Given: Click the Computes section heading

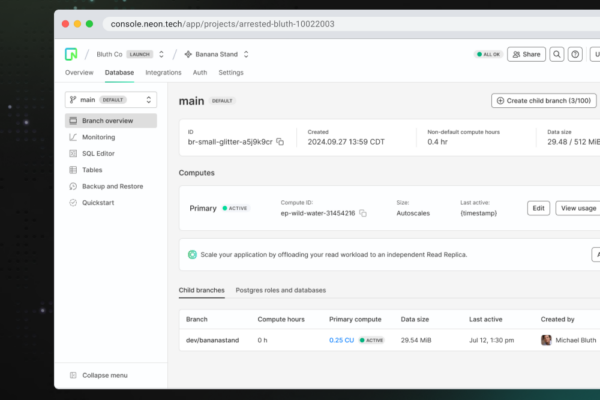Looking at the screenshot, I should click(x=197, y=173).
